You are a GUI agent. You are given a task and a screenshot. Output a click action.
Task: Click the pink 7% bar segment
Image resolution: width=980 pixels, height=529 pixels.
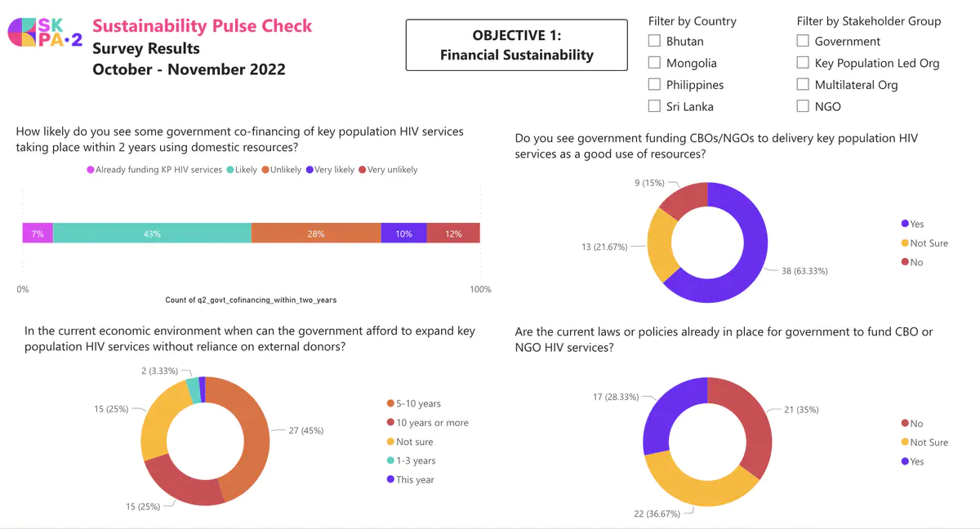[x=38, y=233]
